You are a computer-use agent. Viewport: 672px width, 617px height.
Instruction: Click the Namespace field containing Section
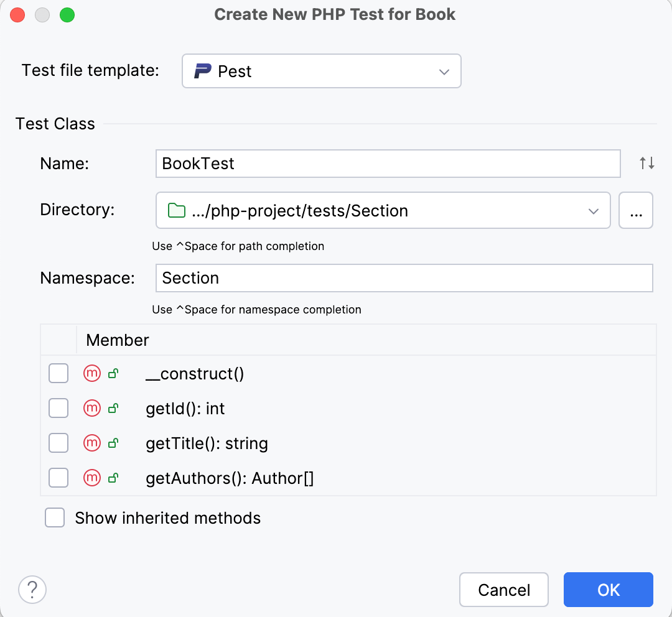pyautogui.click(x=403, y=278)
